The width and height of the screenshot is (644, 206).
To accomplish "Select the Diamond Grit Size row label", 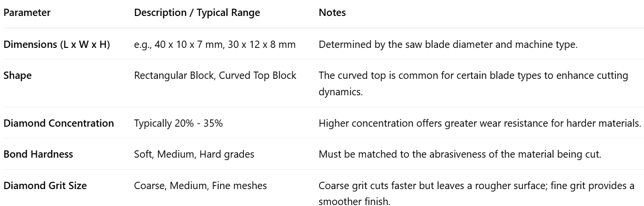I will (x=45, y=185).
